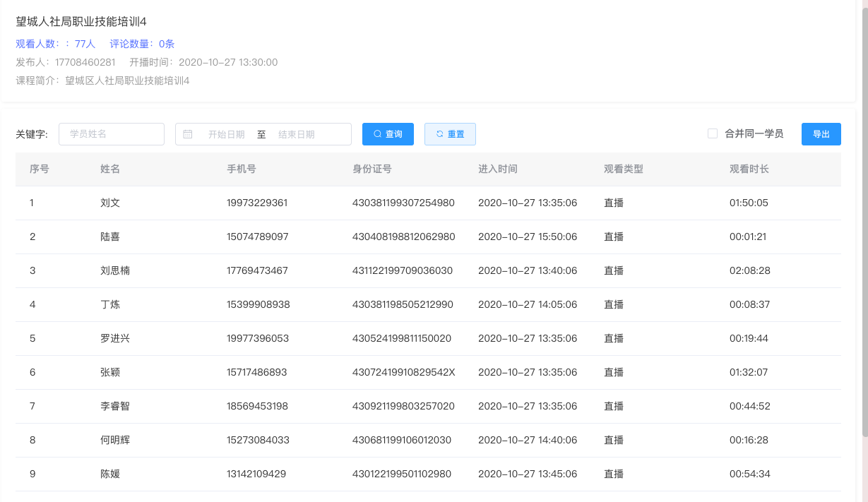Select the name 陆喜 in row 2
This screenshot has width=868, height=502.
[x=110, y=237]
